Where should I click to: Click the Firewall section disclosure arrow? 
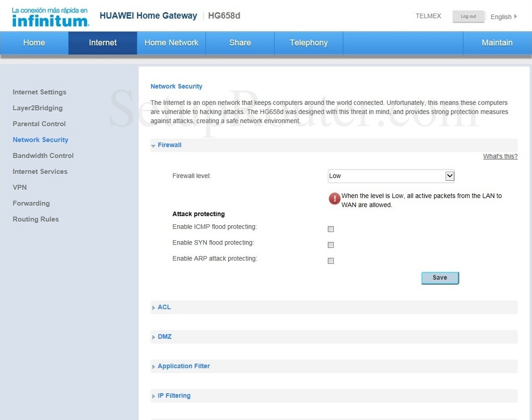pyautogui.click(x=153, y=145)
